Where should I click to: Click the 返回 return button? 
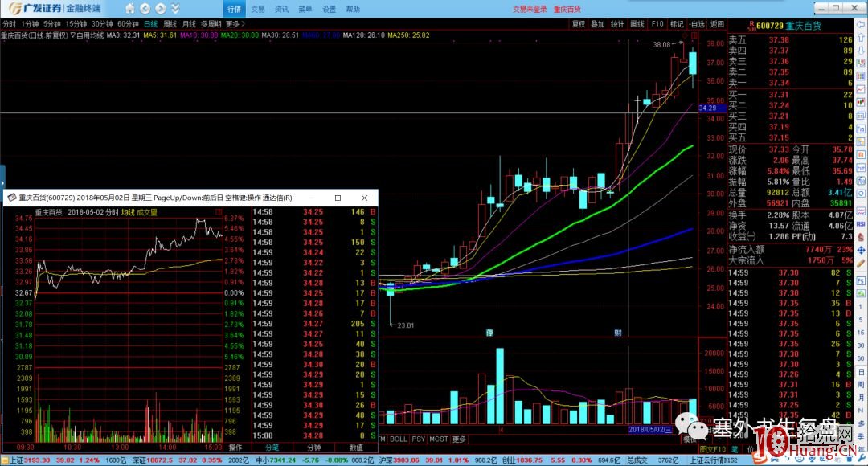coord(717,24)
